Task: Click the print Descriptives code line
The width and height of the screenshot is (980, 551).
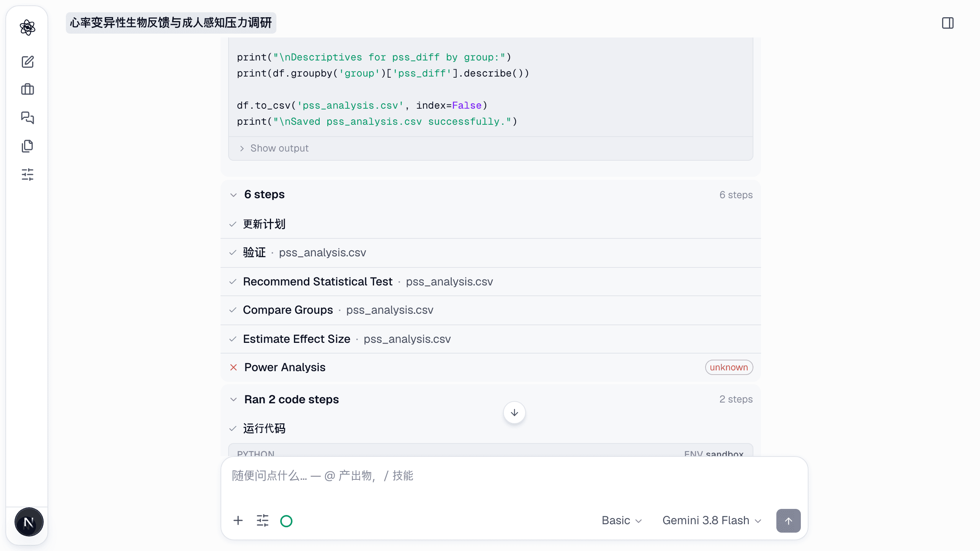Action: [374, 57]
